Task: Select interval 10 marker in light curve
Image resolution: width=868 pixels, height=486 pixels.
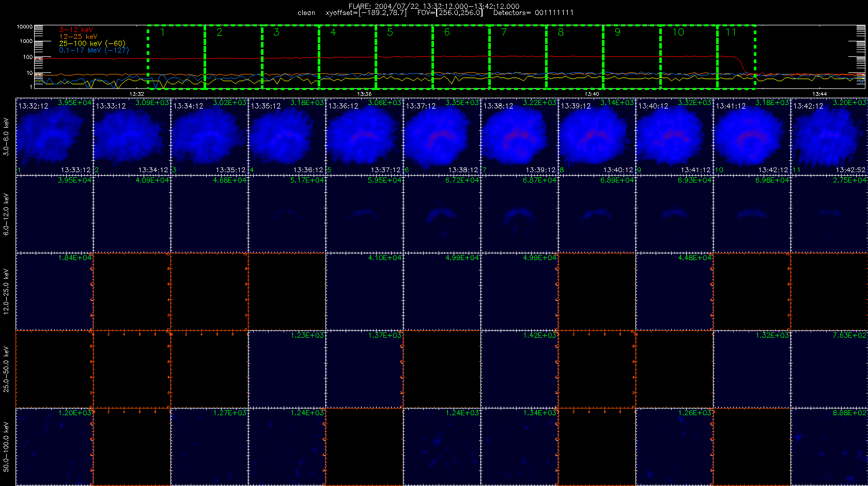Action: (x=678, y=33)
